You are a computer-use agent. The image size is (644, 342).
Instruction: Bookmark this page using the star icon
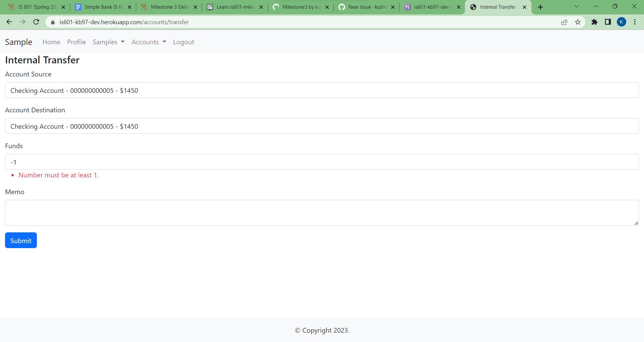point(578,22)
